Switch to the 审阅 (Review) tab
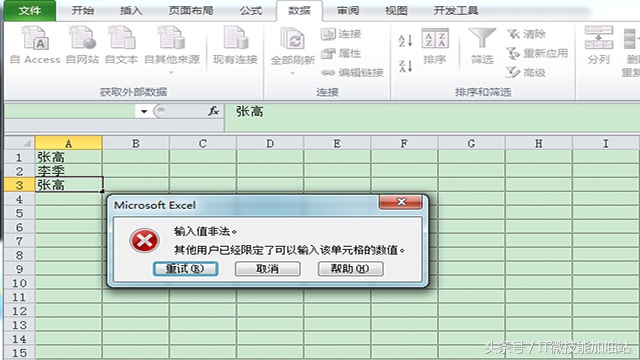640x360 pixels. (348, 11)
